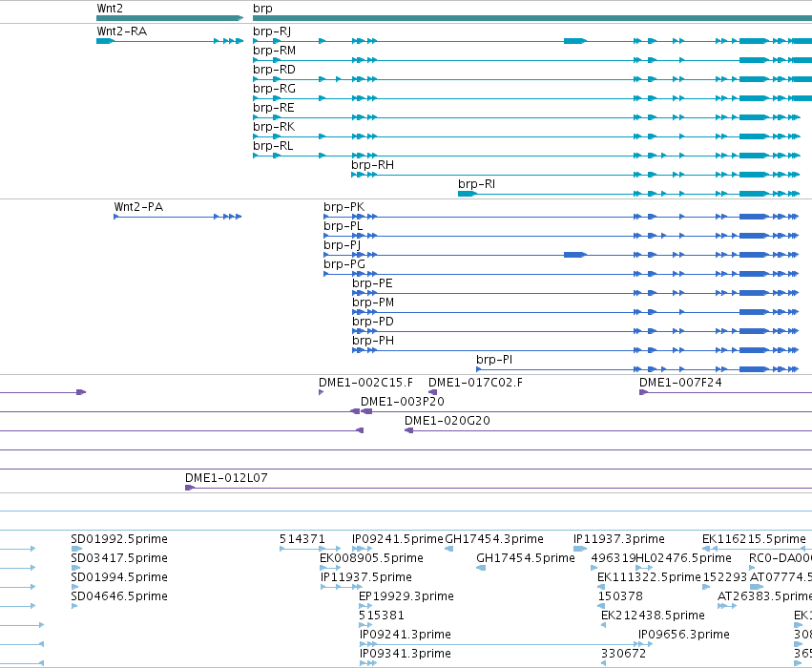Select the large exon block of brp-RJ
This screenshot has height=668, width=812.
point(574,41)
